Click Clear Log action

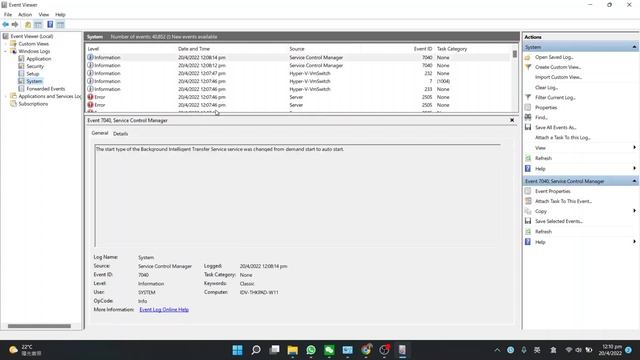click(546, 87)
